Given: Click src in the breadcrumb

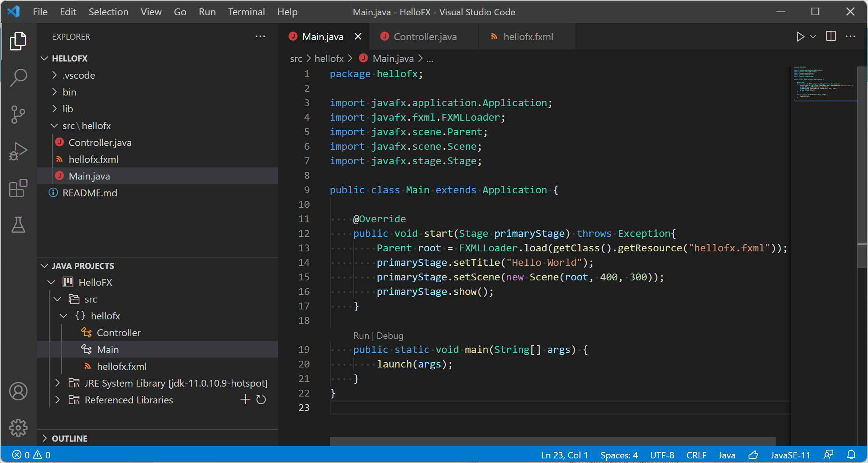Looking at the screenshot, I should [296, 58].
